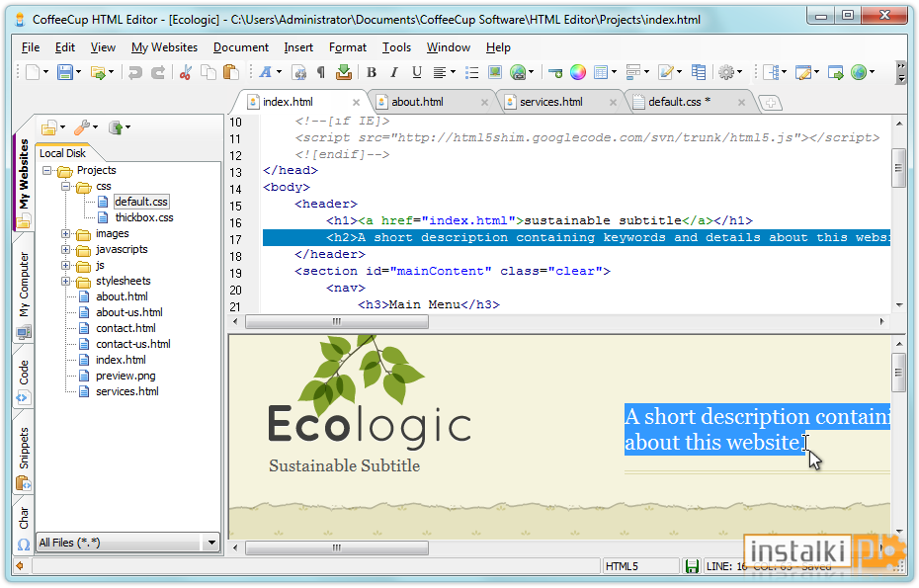Image resolution: width=919 pixels, height=588 pixels.
Task: Collapse the css folder
Action: [x=65, y=187]
